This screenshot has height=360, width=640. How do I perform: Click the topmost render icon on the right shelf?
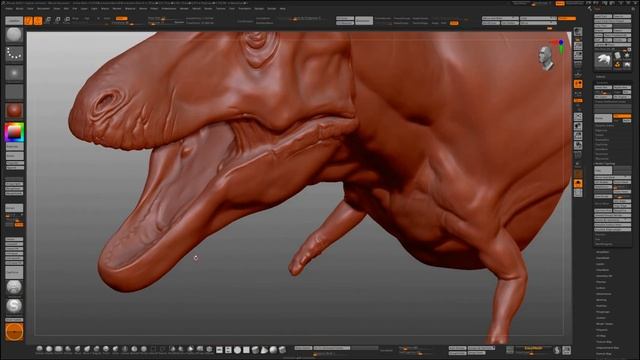[x=578, y=32]
